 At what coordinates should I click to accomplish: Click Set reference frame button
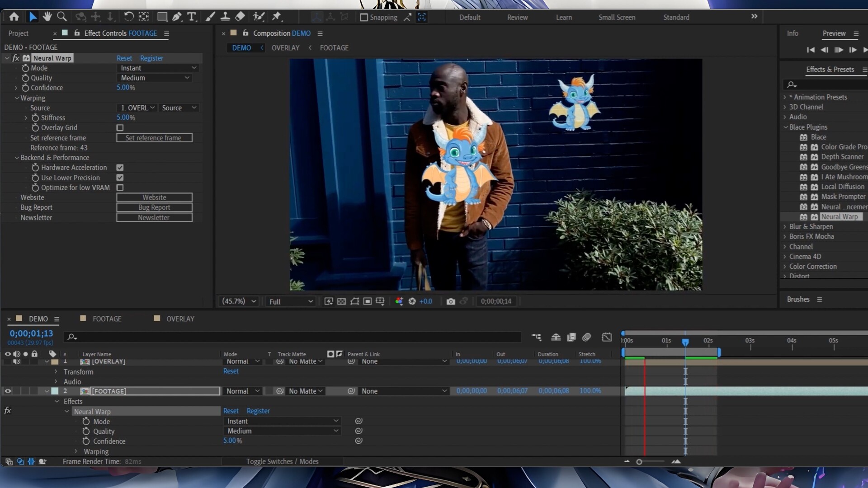coord(154,138)
